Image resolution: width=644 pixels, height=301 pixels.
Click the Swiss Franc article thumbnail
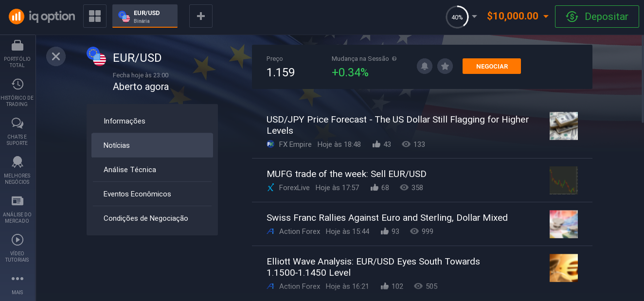564,224
